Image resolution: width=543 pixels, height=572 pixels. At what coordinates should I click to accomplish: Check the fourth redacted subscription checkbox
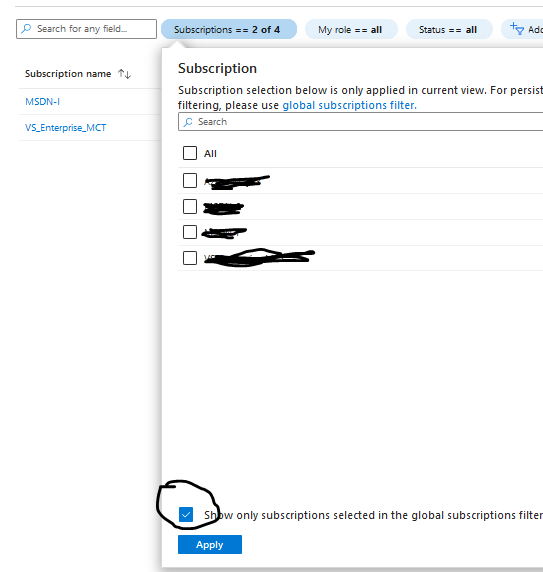point(190,258)
